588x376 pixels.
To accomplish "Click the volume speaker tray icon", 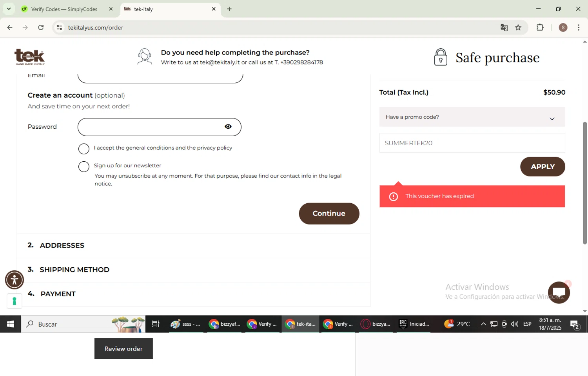I will [x=515, y=324].
